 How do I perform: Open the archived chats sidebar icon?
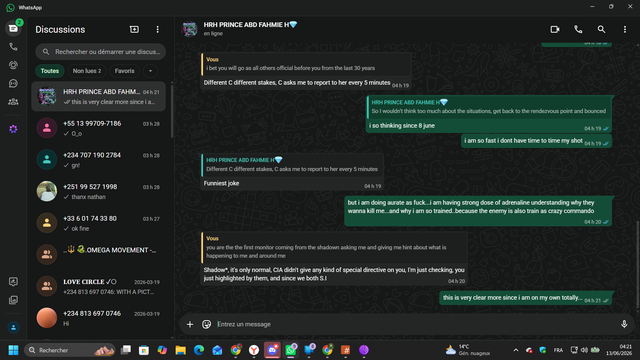(13, 300)
